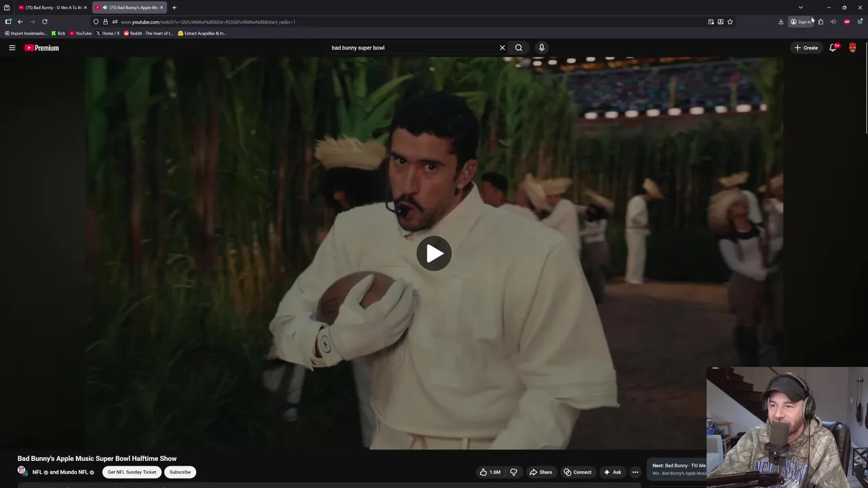This screenshot has height=488, width=868.
Task: Bookmark this page with star
Action: 730,22
